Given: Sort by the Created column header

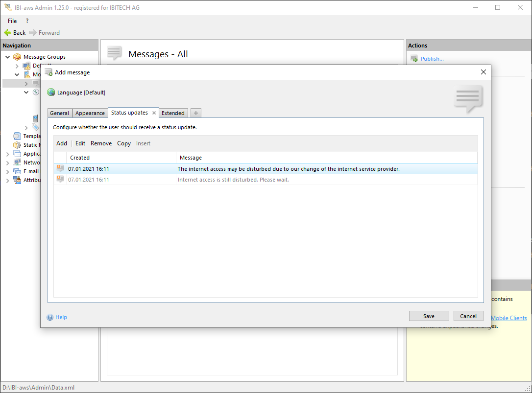Looking at the screenshot, I should (x=80, y=158).
